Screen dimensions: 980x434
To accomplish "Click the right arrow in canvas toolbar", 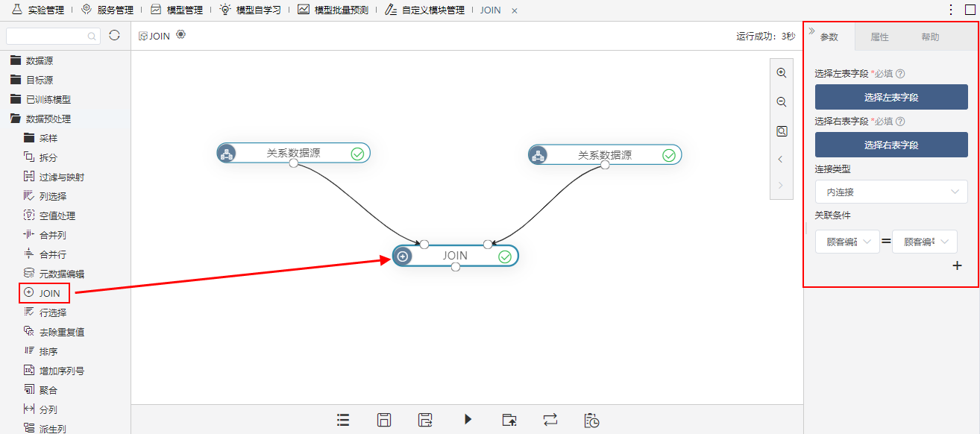I will 781,185.
